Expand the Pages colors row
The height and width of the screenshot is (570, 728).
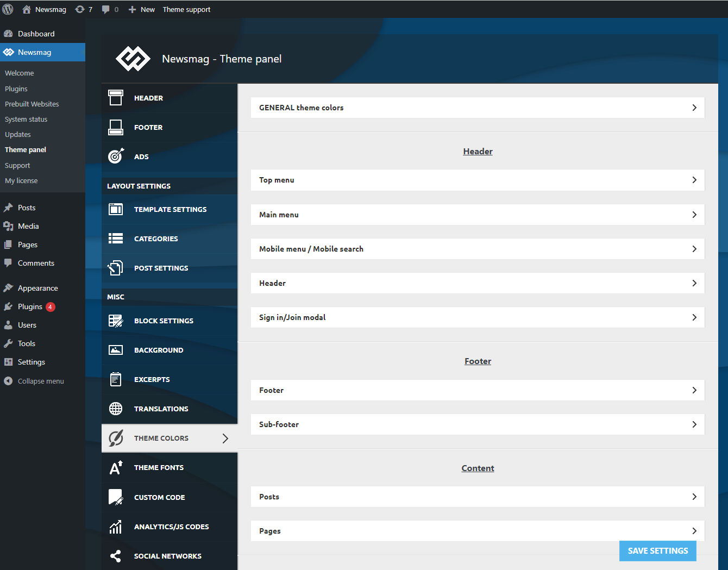pos(478,531)
